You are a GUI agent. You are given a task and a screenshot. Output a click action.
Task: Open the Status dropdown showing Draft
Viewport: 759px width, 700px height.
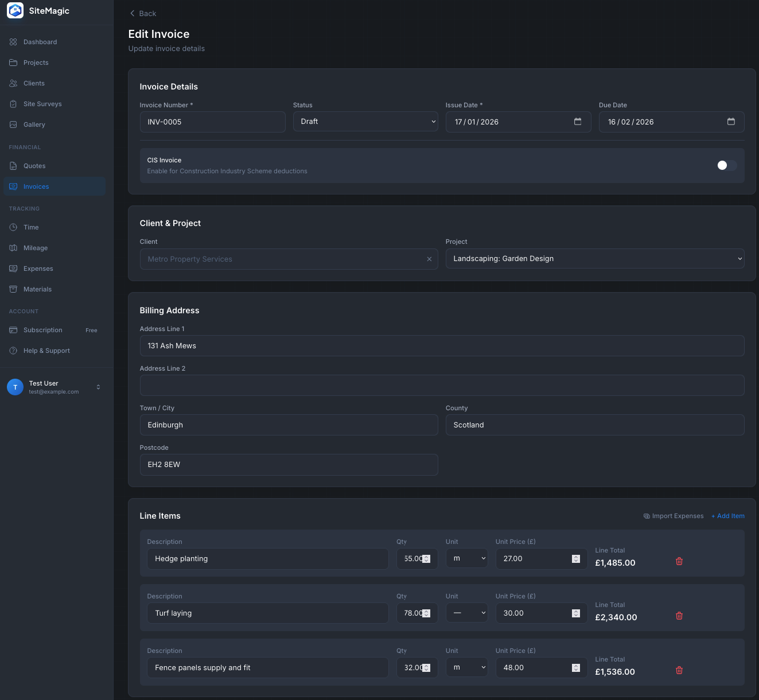point(365,121)
